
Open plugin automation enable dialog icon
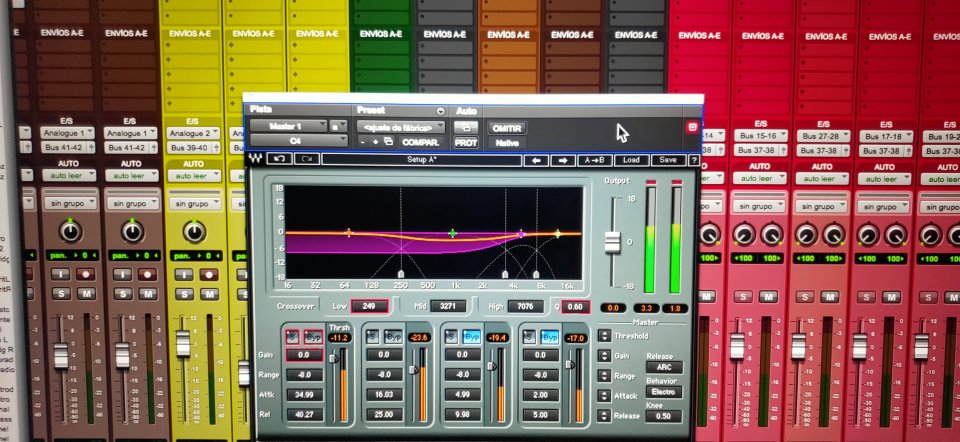pos(466,127)
